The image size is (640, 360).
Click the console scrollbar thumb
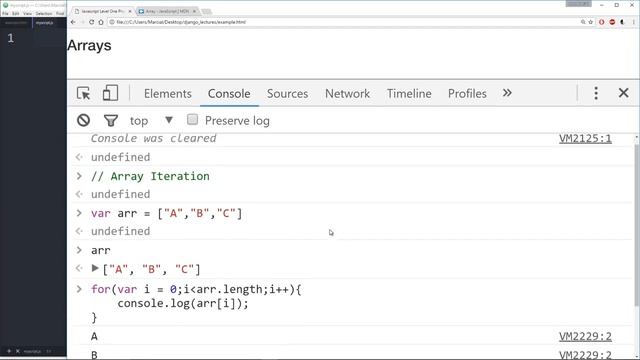coord(637,225)
